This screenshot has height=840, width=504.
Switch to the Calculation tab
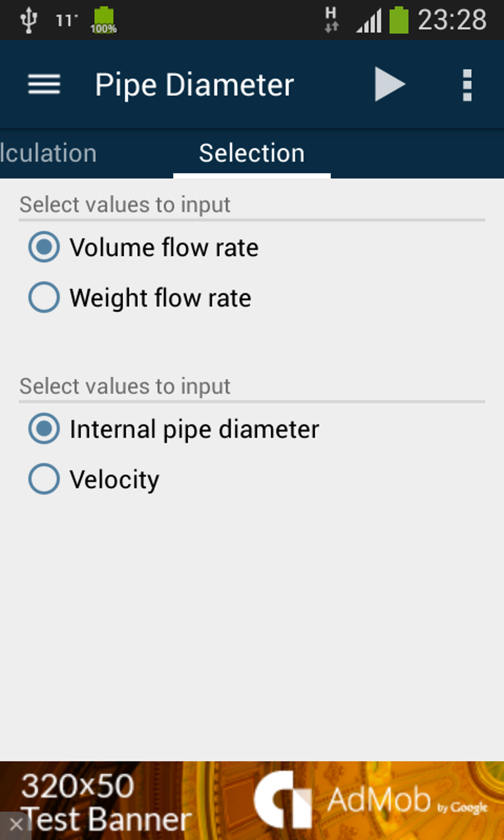48,153
